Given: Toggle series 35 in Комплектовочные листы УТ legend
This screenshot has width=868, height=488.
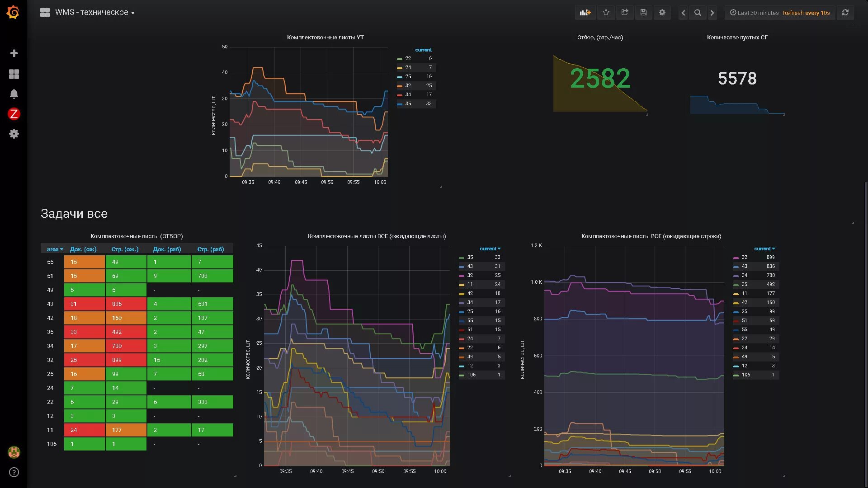Looking at the screenshot, I should (x=408, y=103).
